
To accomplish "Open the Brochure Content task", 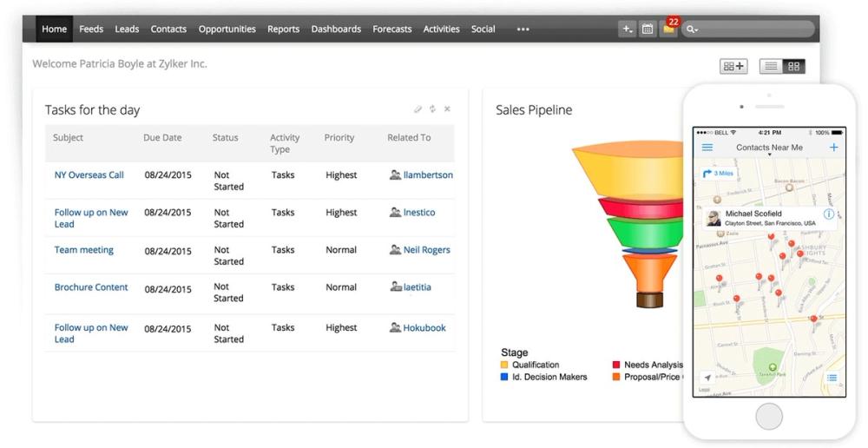I will (x=91, y=287).
